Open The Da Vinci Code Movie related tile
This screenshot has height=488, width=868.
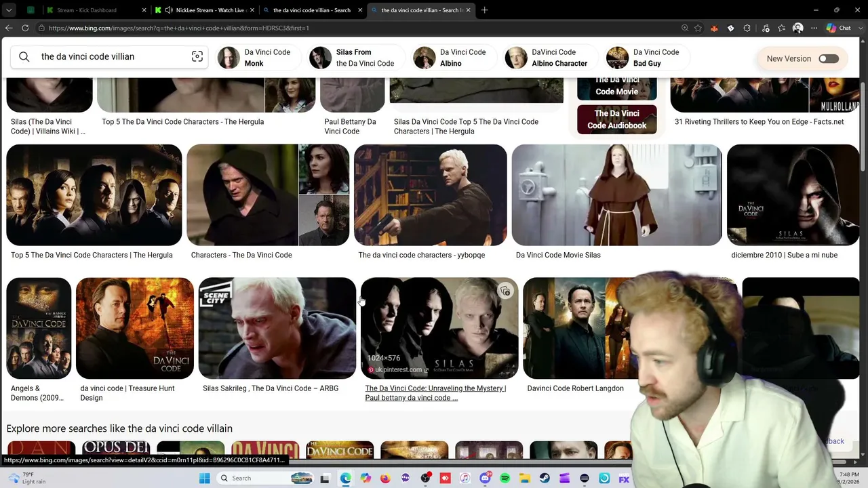(x=616, y=89)
